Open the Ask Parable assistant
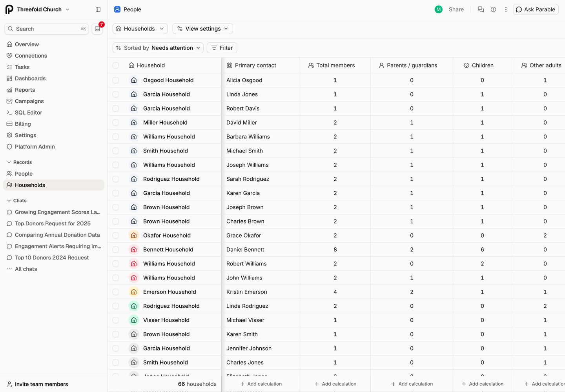 click(536, 9)
